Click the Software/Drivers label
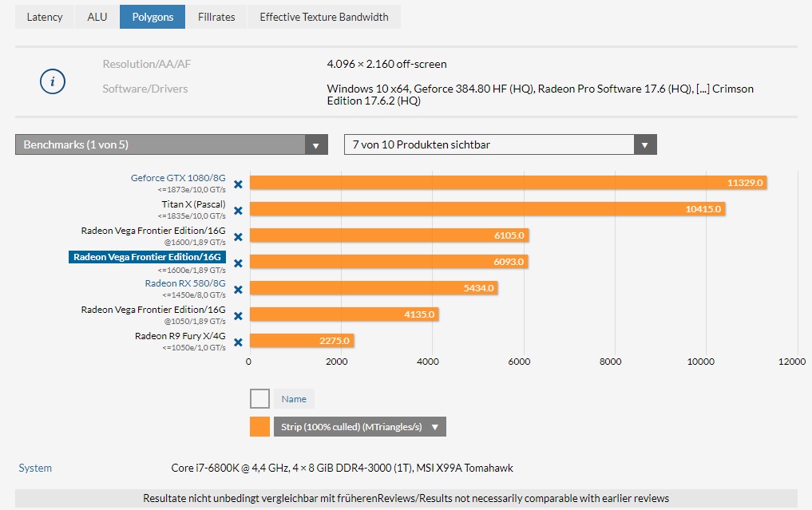 coord(145,89)
